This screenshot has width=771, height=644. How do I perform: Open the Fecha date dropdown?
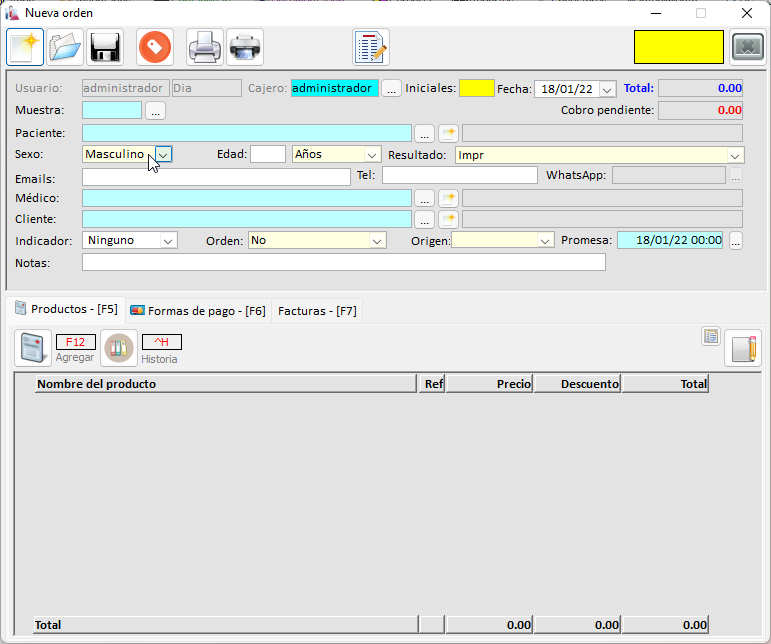pyautogui.click(x=607, y=89)
